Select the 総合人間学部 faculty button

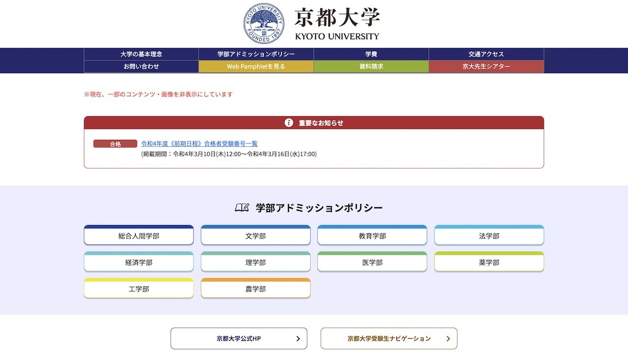[139, 235]
